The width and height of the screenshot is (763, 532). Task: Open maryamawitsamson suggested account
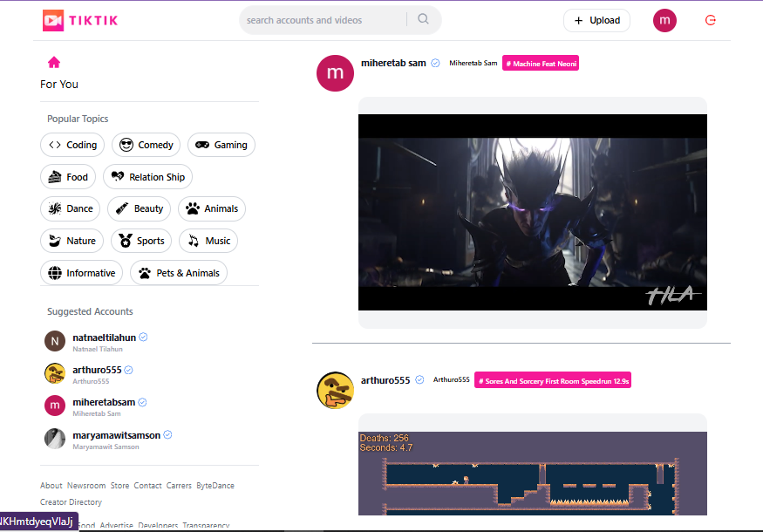116,434
